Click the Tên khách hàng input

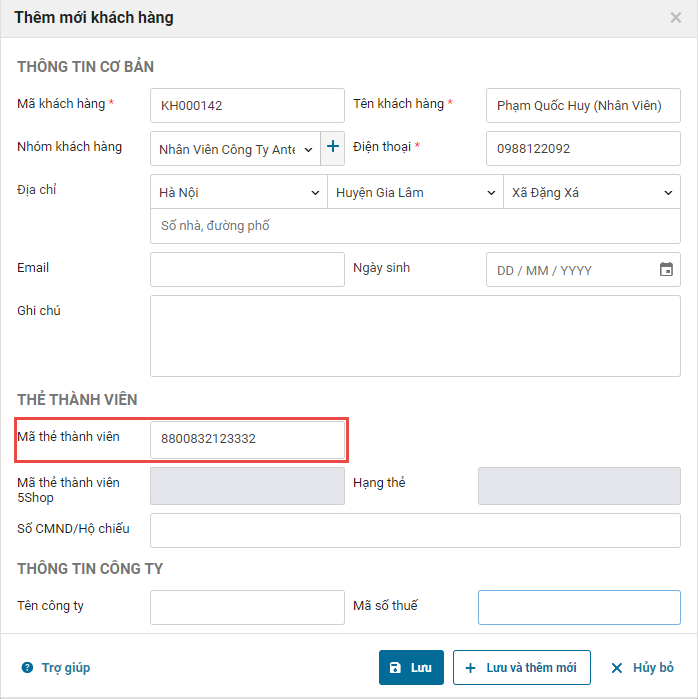pyautogui.click(x=583, y=105)
